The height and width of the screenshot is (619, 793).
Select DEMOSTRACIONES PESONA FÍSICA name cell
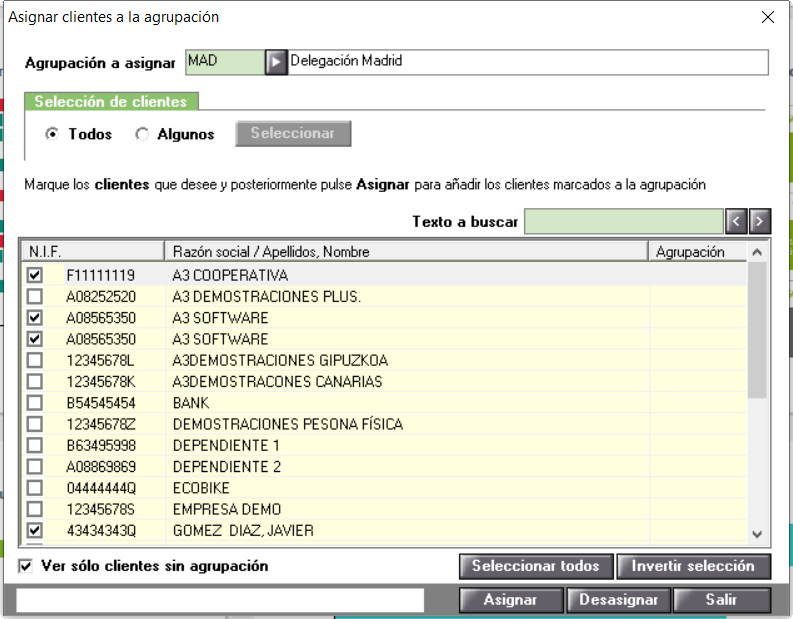click(407, 424)
